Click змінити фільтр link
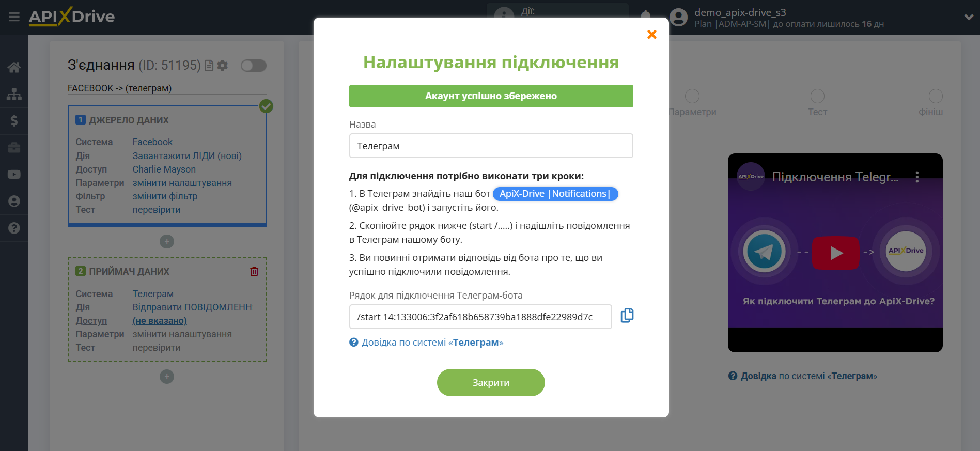This screenshot has width=980, height=451. point(165,196)
